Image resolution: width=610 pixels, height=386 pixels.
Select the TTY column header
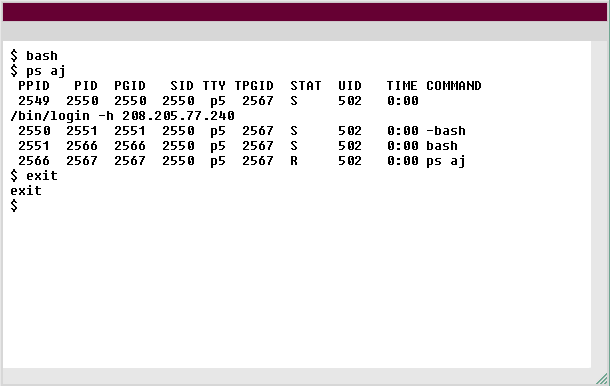click(214, 86)
